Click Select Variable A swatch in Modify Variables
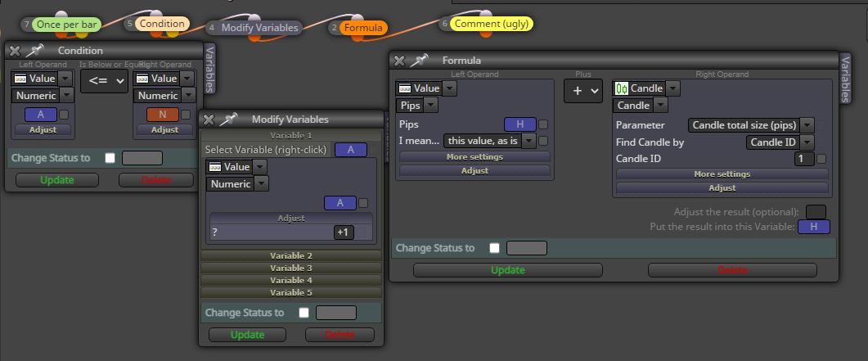The image size is (868, 361). (x=351, y=150)
